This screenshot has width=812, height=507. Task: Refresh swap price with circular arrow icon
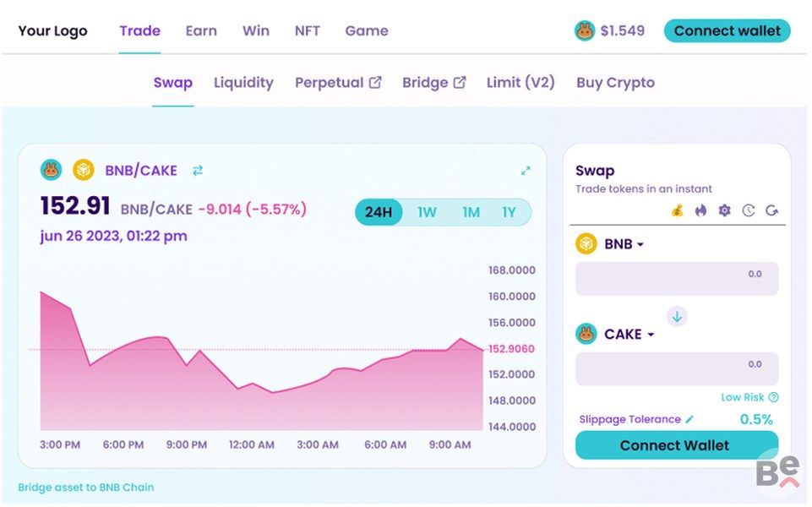pyautogui.click(x=771, y=210)
